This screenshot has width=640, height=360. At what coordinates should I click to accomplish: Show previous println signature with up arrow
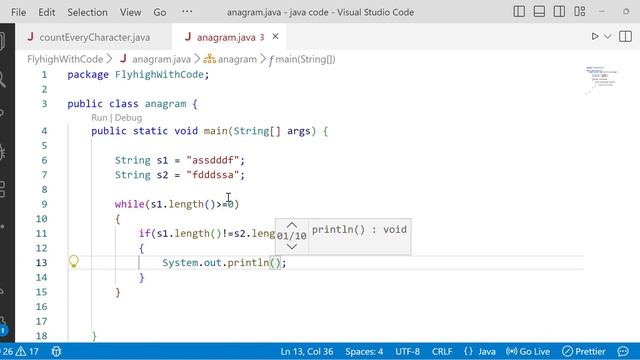[291, 225]
